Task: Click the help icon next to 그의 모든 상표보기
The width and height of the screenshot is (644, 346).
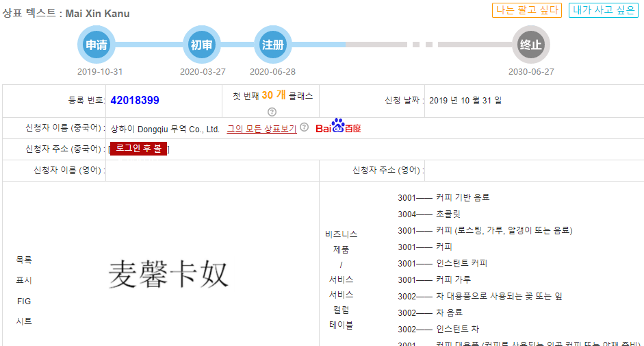Action: pyautogui.click(x=304, y=127)
